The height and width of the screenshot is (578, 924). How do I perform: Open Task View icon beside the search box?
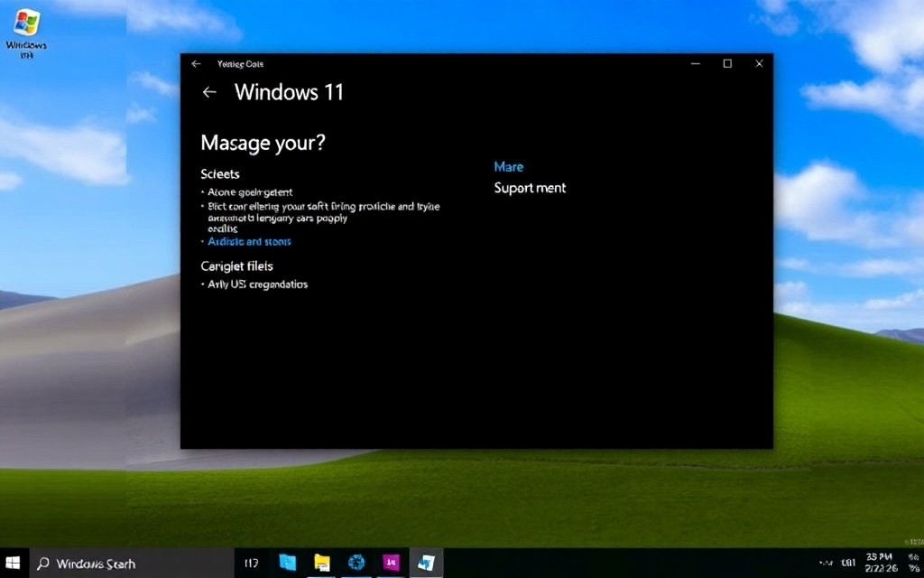(x=251, y=564)
